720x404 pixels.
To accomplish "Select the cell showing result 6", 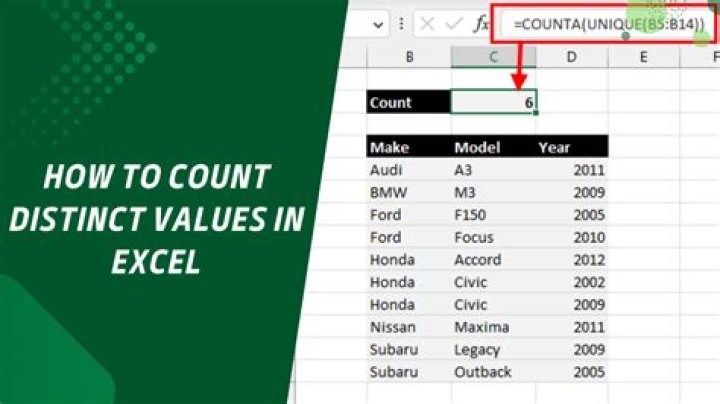I will 494,101.
